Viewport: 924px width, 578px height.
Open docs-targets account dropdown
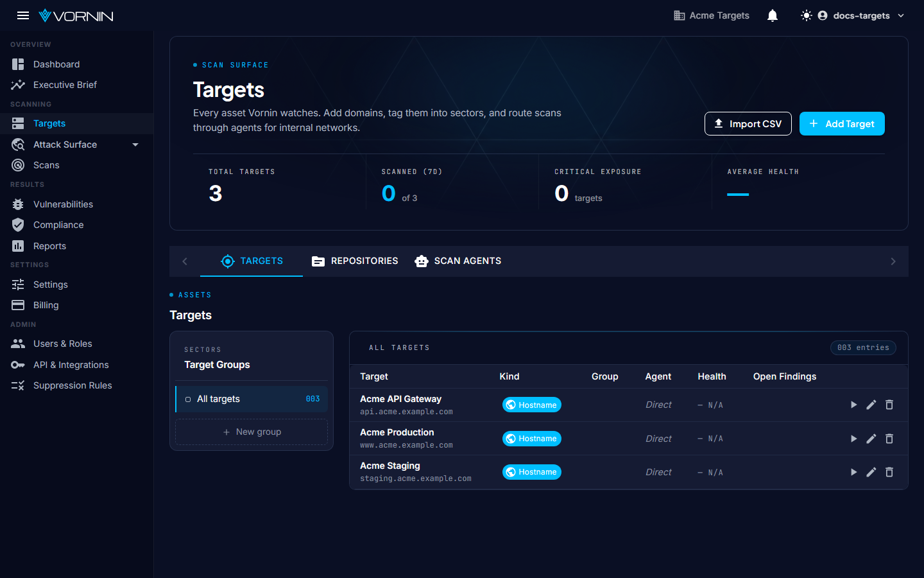[861, 15]
